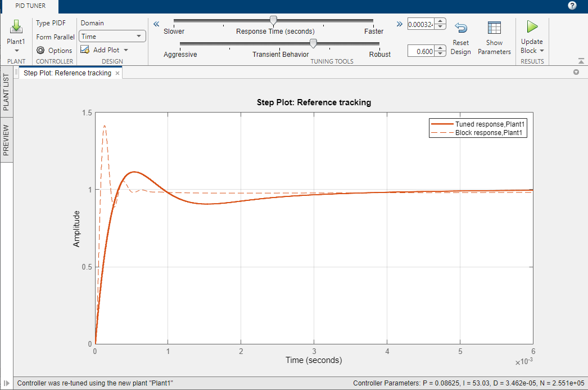588x390 pixels.
Task: Increment the response time value stepper
Action: [441, 21]
